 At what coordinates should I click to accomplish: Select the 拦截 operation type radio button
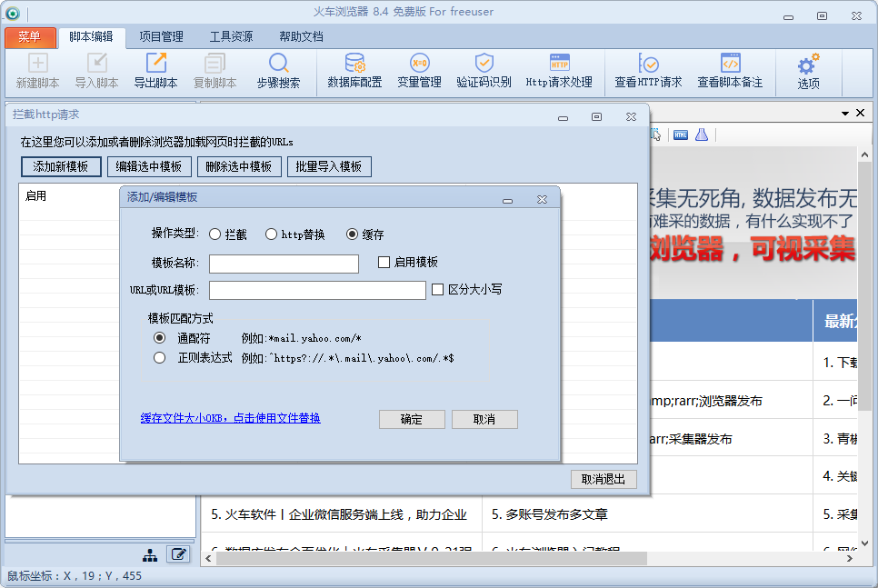pos(215,234)
